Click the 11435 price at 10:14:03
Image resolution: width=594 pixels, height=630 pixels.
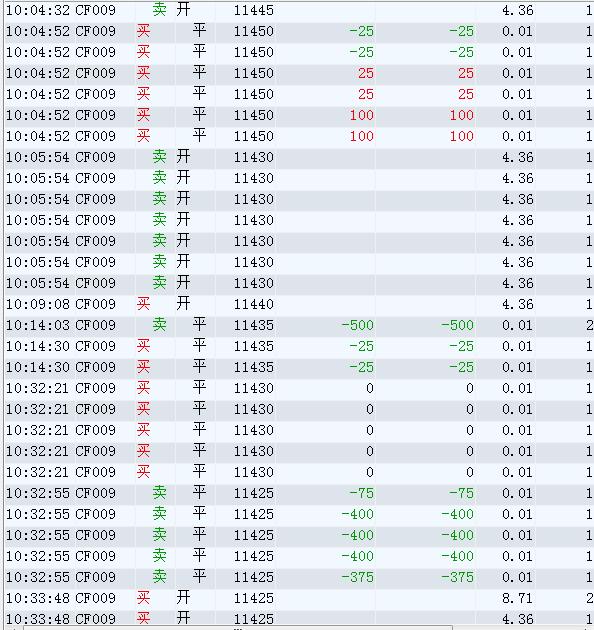(254, 325)
